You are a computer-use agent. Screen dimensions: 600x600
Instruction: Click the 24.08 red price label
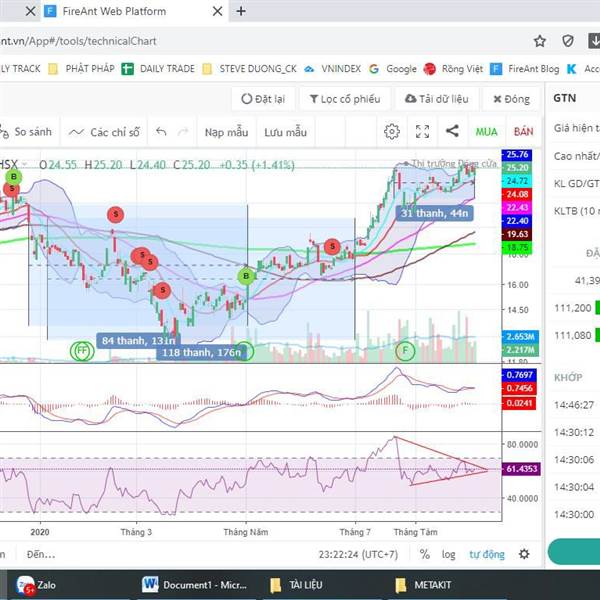[x=517, y=194]
